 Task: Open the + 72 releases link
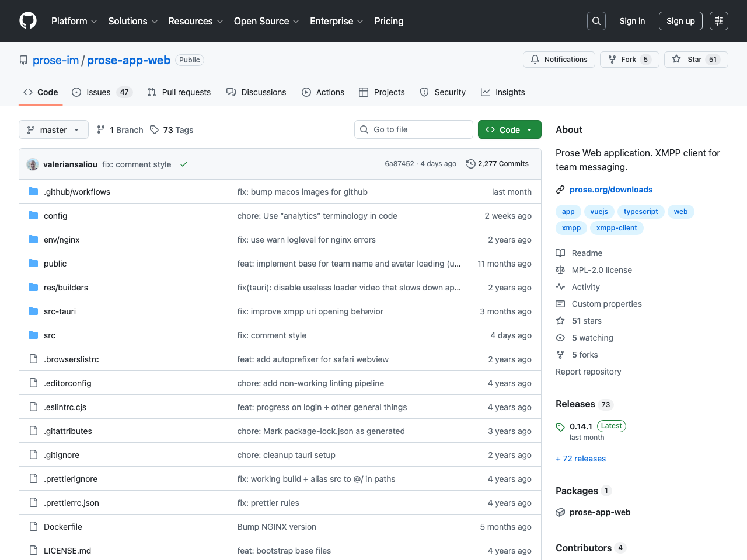point(581,459)
